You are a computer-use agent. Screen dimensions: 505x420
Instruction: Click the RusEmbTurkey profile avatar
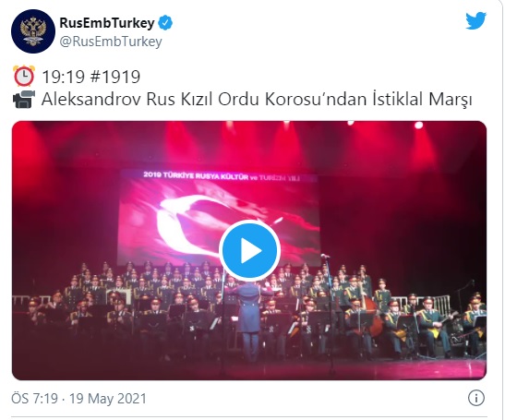pos(33,31)
